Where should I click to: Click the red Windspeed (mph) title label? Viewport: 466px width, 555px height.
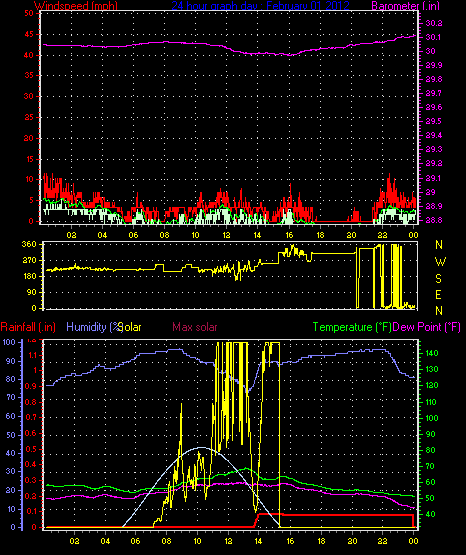coord(76,6)
